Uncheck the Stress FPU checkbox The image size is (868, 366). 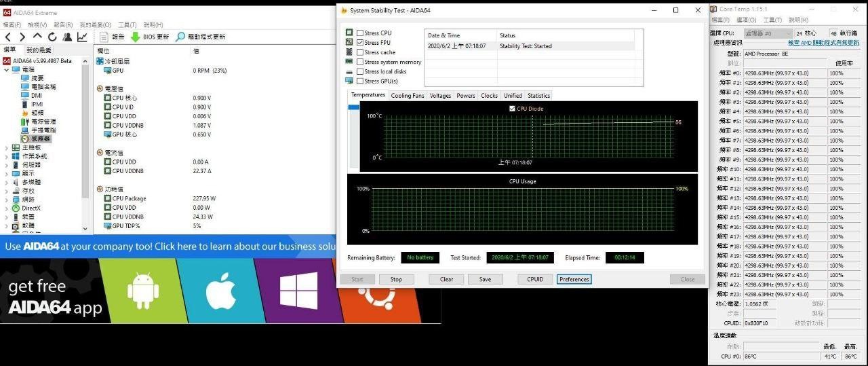click(x=360, y=42)
